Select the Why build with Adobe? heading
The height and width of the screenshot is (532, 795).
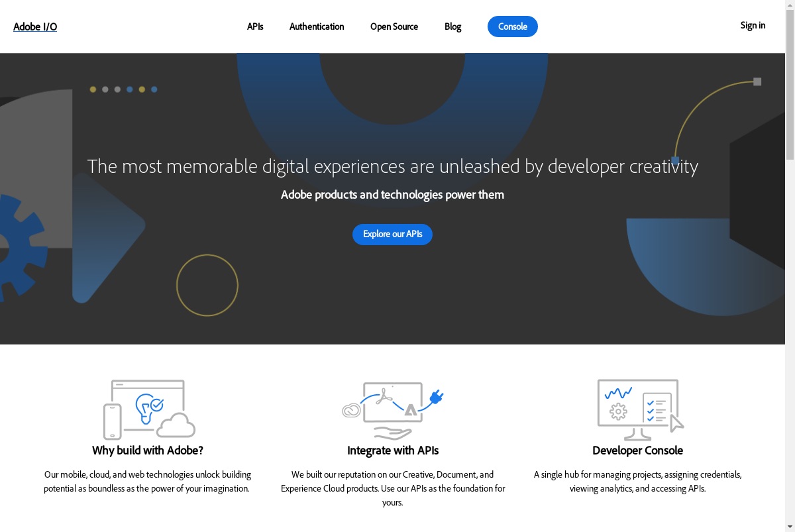148,451
